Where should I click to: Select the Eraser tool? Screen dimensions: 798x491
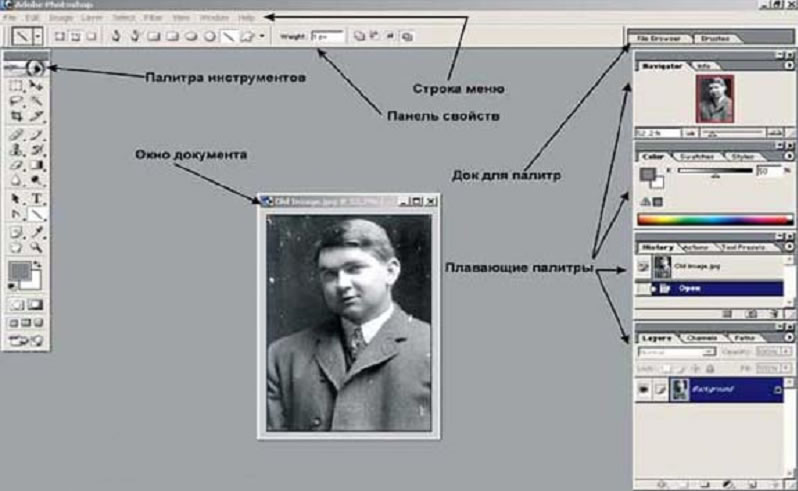pos(16,165)
